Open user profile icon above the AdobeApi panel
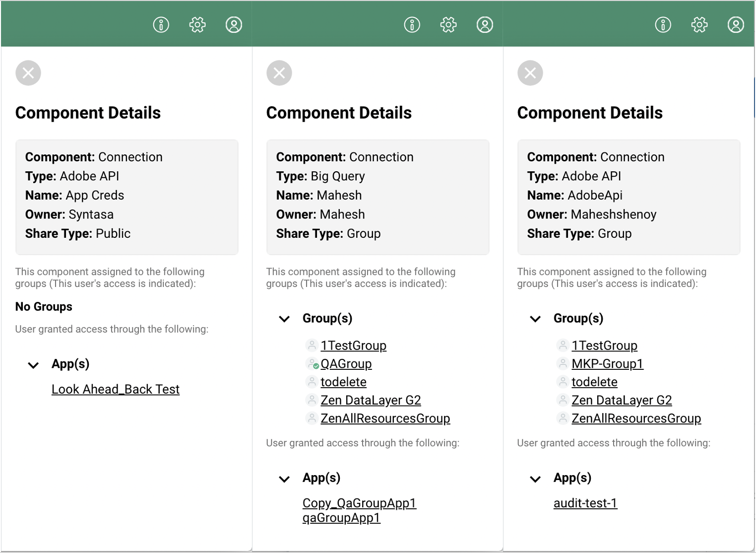The width and height of the screenshot is (756, 553). point(736,24)
